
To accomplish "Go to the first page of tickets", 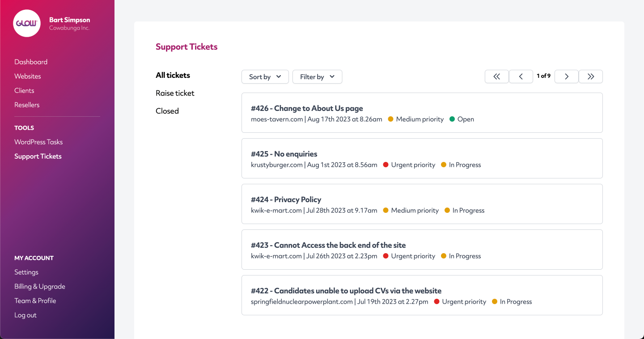I will pyautogui.click(x=496, y=76).
